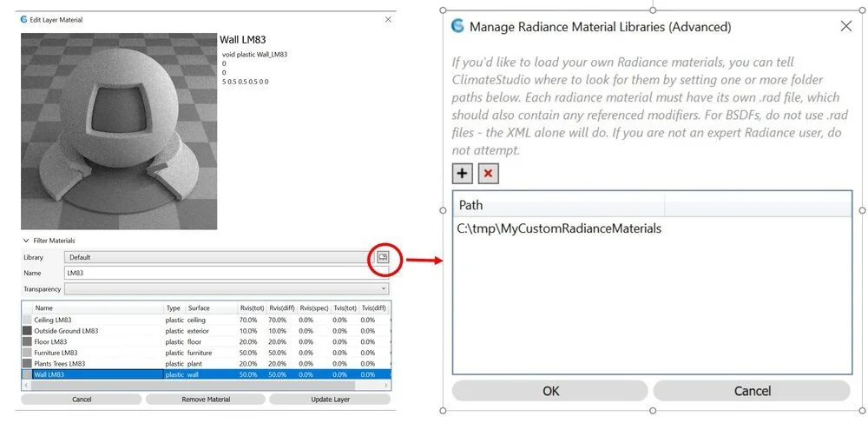The height and width of the screenshot is (423, 868).
Task: Sort materials by Name column header
Action: point(98,307)
